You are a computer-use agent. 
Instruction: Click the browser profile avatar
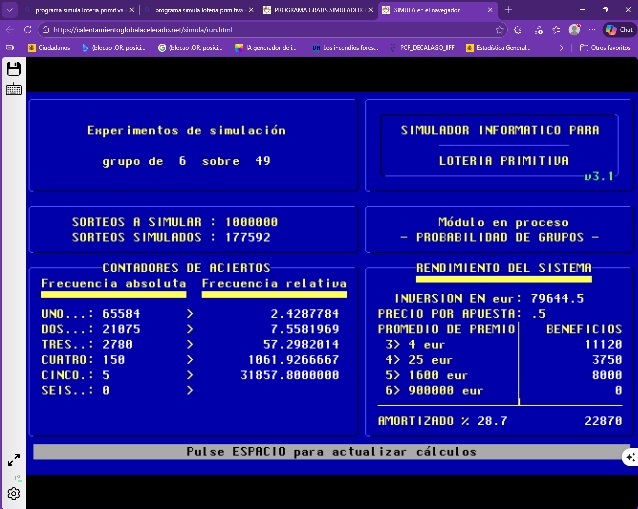pyautogui.click(x=574, y=29)
